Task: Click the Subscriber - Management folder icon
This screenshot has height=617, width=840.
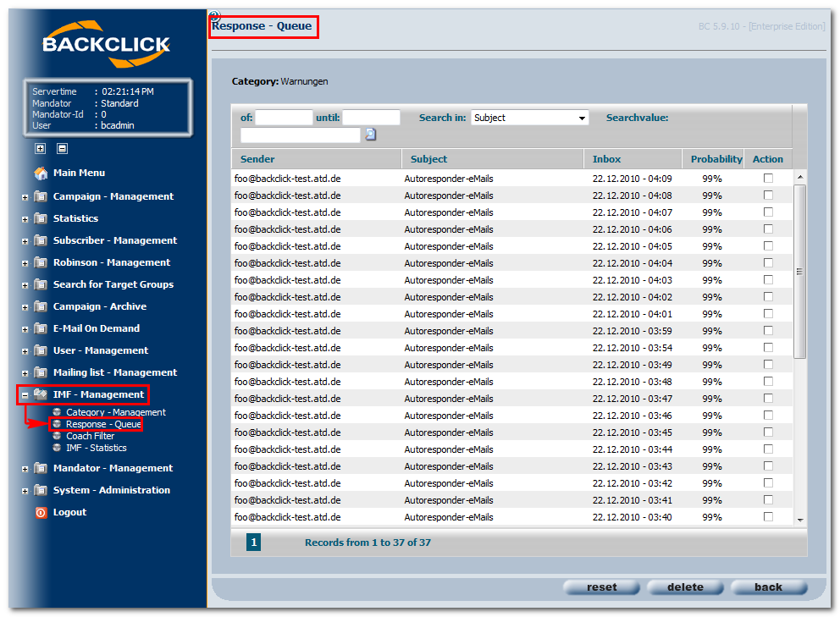Action: 40,240
